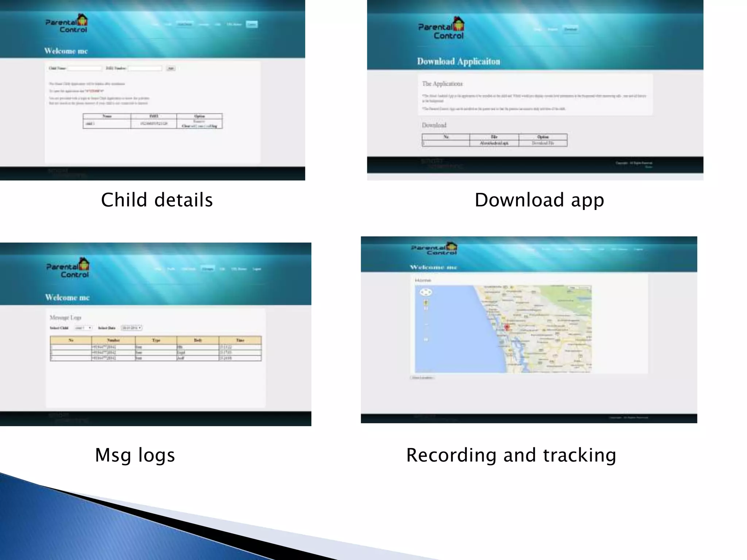Click the Remove link in the Option cell
747x560 pixels.
coord(199,121)
